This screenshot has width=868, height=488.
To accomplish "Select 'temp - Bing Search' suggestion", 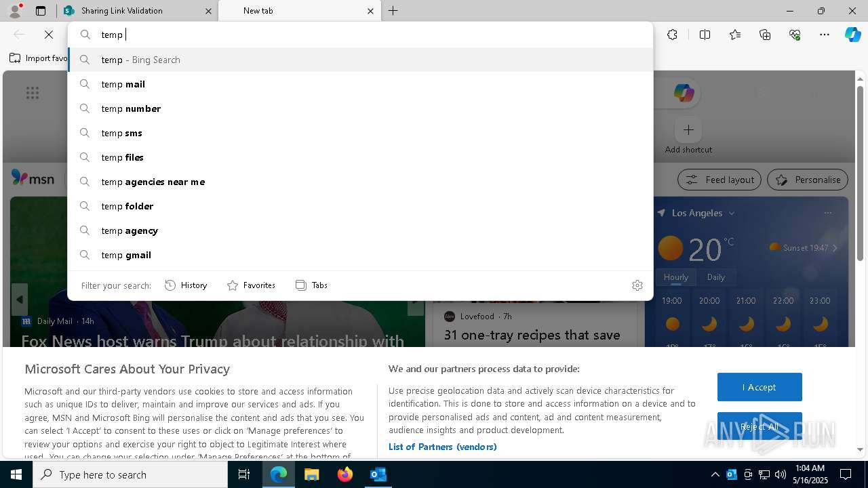I will pyautogui.click(x=360, y=60).
